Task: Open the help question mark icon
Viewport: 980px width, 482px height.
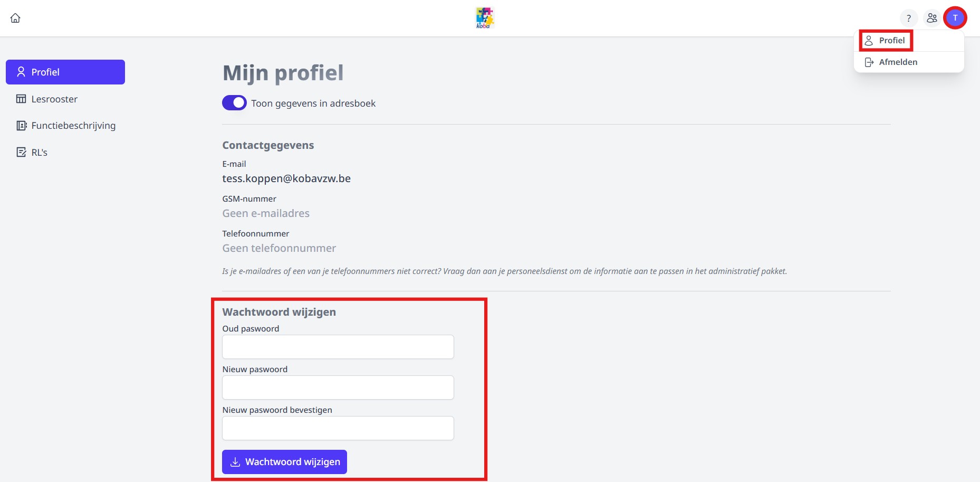Action: coord(908,18)
